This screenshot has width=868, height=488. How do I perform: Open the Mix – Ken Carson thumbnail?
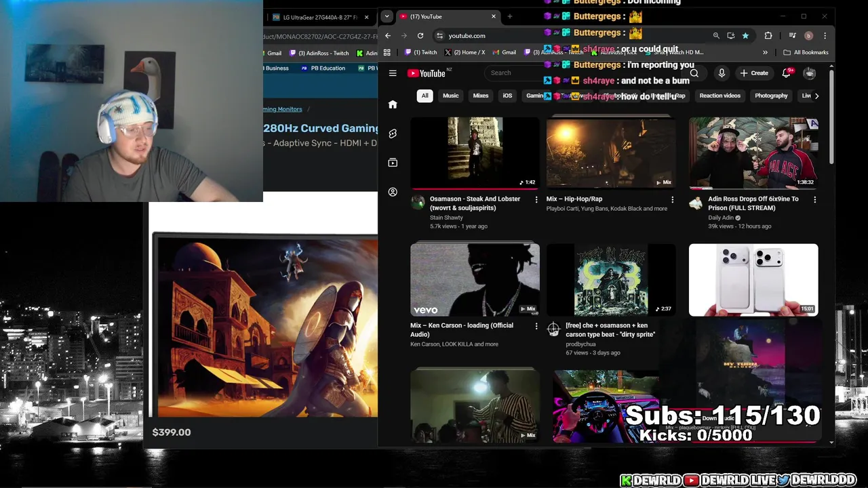pyautogui.click(x=475, y=280)
